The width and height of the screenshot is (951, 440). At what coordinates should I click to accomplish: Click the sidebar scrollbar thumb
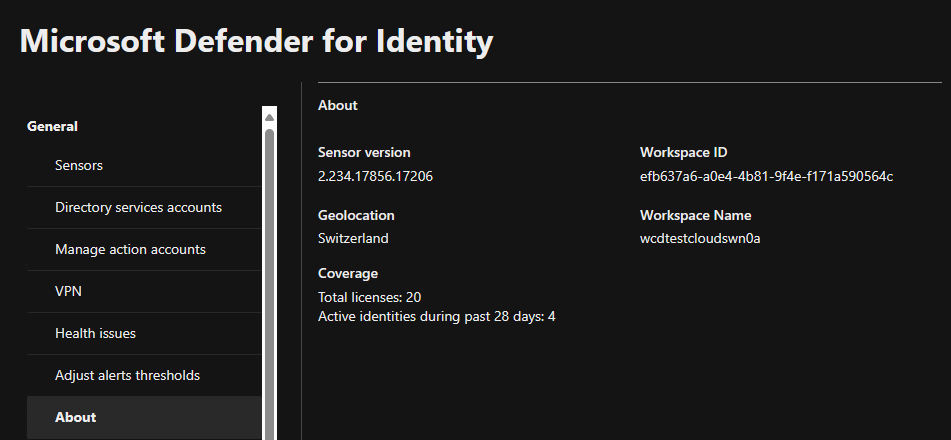click(x=269, y=284)
